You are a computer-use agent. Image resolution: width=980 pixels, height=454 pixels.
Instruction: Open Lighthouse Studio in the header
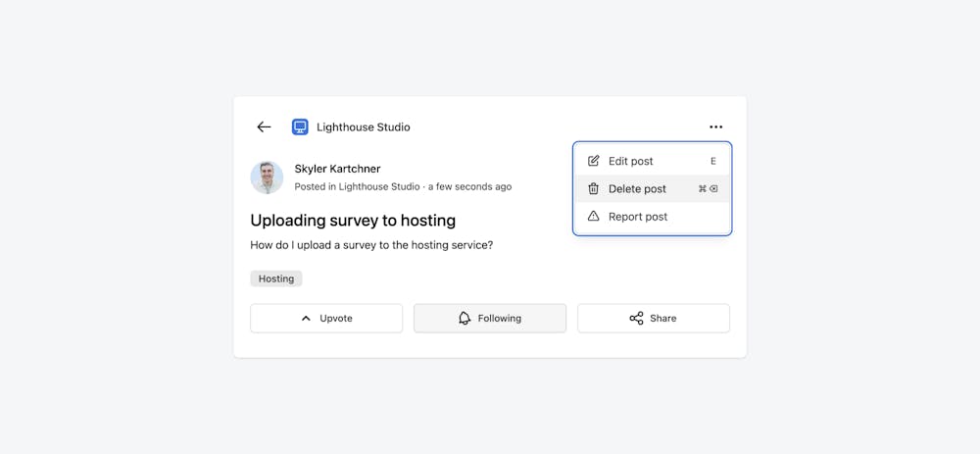[x=363, y=127]
